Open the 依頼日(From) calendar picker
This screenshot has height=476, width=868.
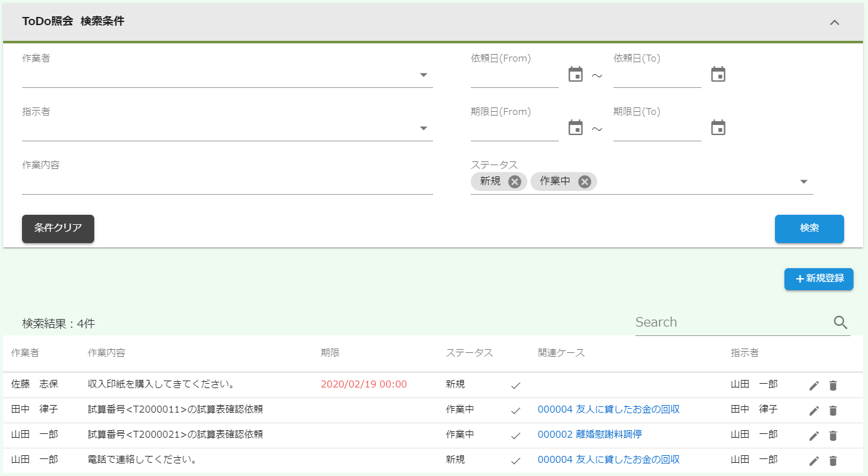click(576, 73)
